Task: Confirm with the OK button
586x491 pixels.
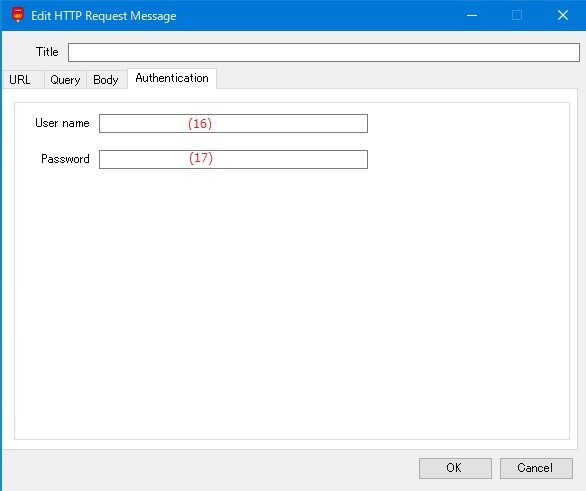Action: point(455,468)
